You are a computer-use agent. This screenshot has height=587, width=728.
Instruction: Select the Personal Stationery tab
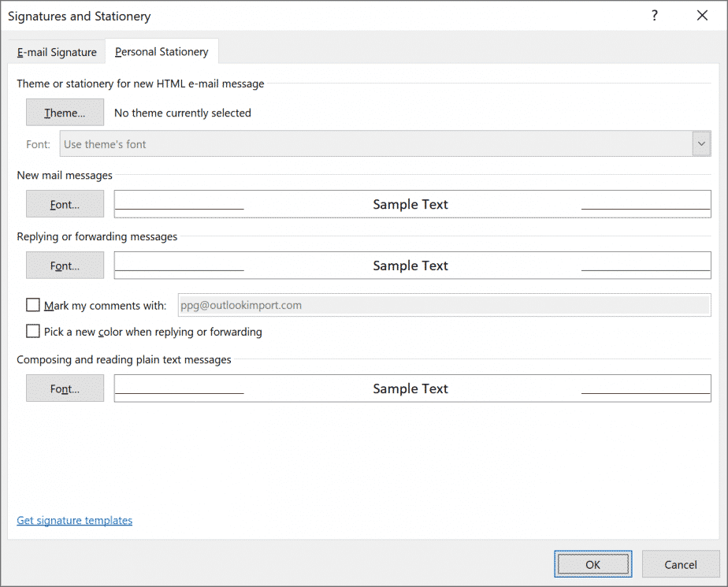162,51
